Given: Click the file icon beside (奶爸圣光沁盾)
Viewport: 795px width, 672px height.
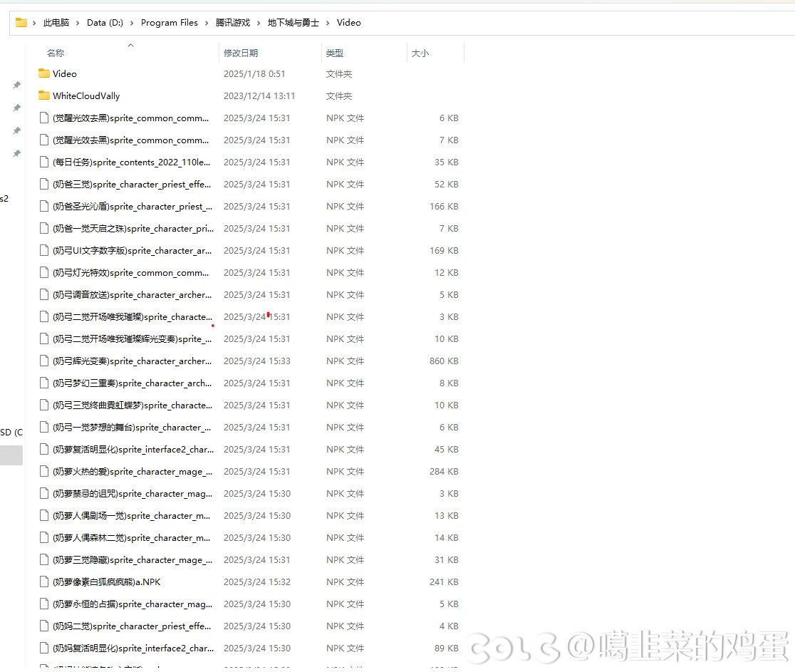Looking at the screenshot, I should [44, 207].
